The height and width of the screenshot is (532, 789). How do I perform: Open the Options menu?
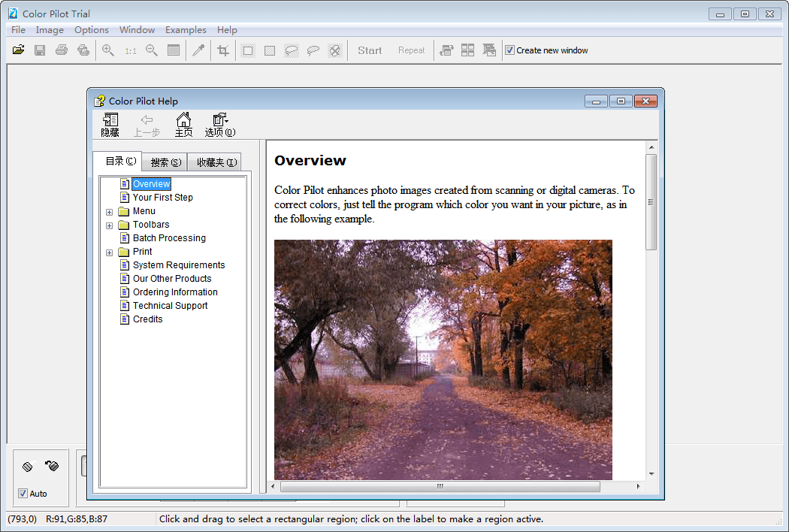[92, 30]
